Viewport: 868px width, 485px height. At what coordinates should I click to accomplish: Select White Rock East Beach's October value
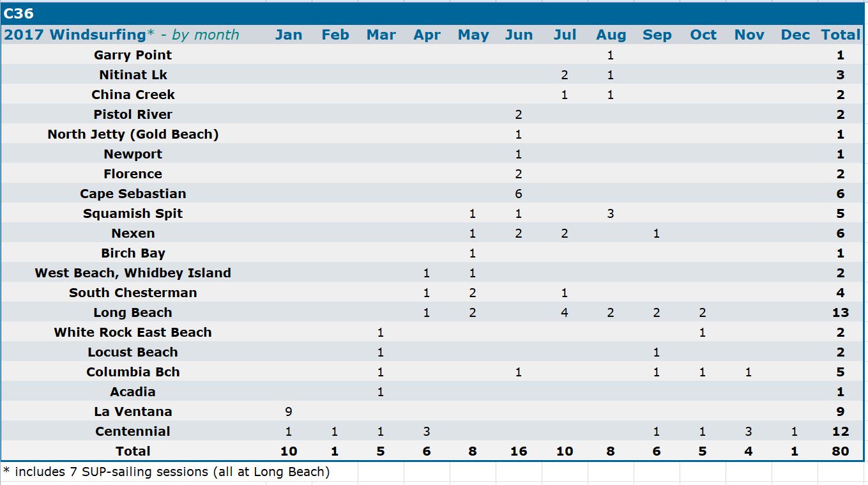pyautogui.click(x=703, y=332)
